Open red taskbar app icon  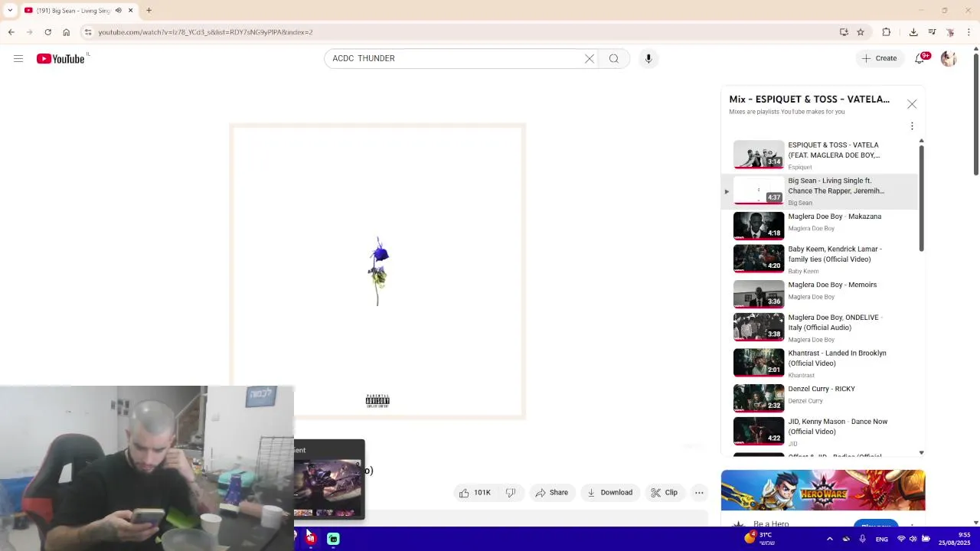coord(310,539)
